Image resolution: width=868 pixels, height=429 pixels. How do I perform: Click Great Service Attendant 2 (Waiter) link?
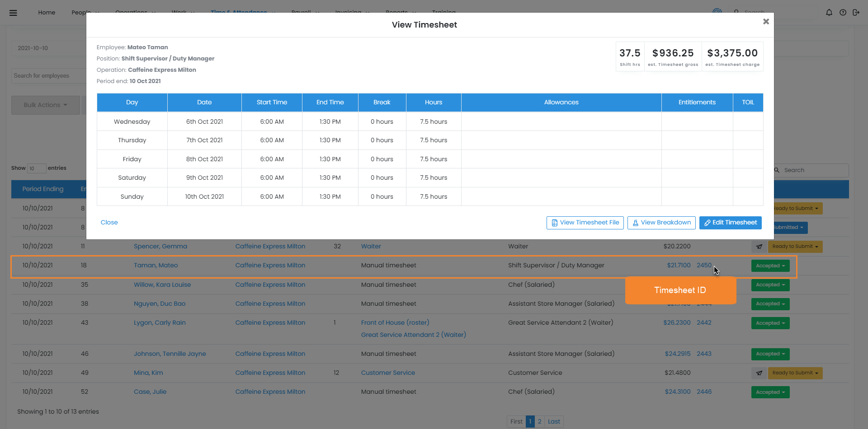pyautogui.click(x=414, y=335)
